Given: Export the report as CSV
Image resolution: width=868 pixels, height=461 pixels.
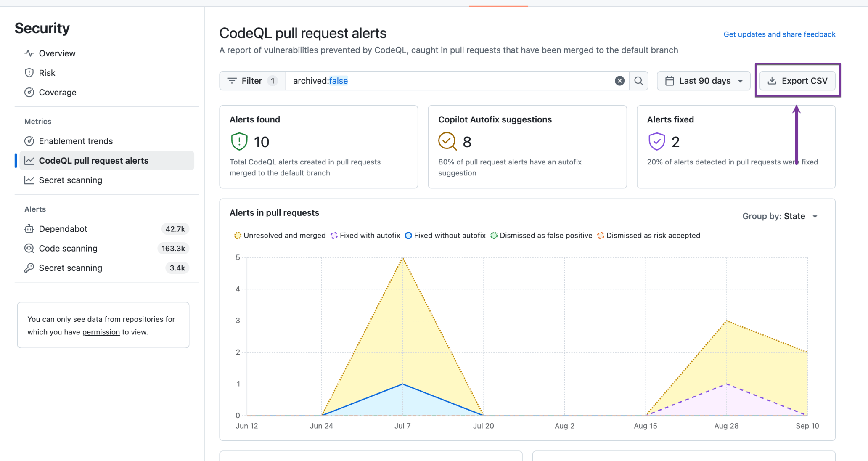Looking at the screenshot, I should click(797, 81).
